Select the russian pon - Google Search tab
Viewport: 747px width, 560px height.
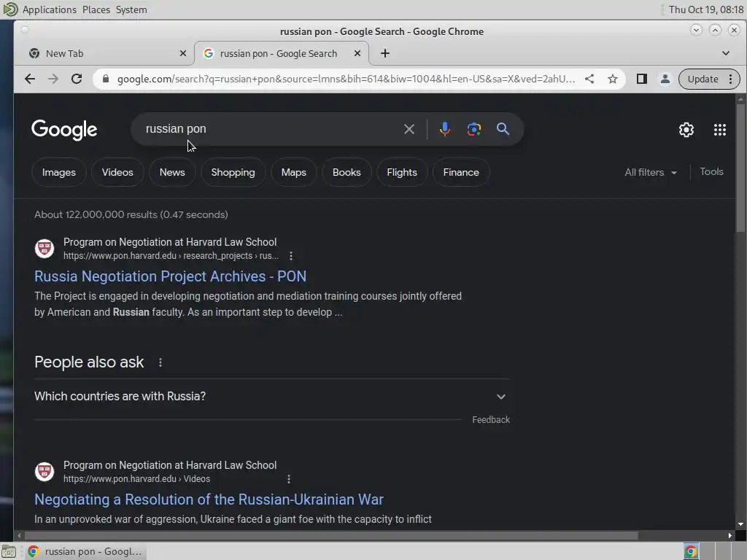[281, 53]
